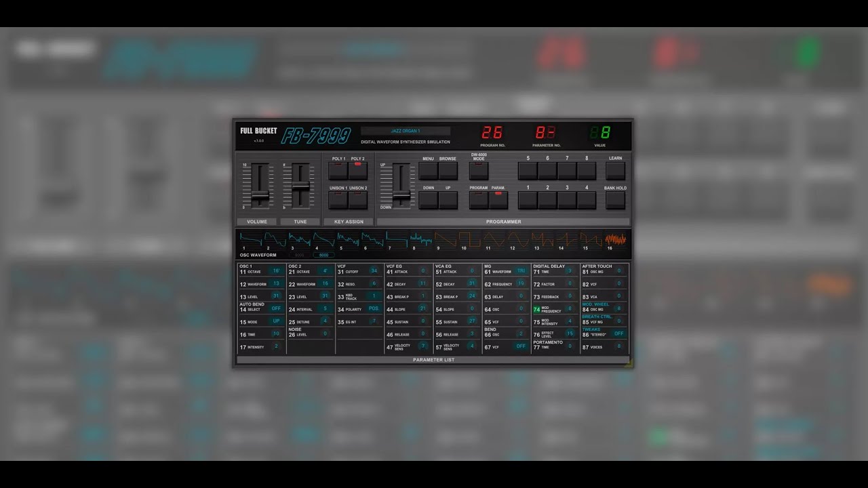Screen dimensions: 868x488
Task: Open the Auto Bend select OFF value
Action: 276,308
